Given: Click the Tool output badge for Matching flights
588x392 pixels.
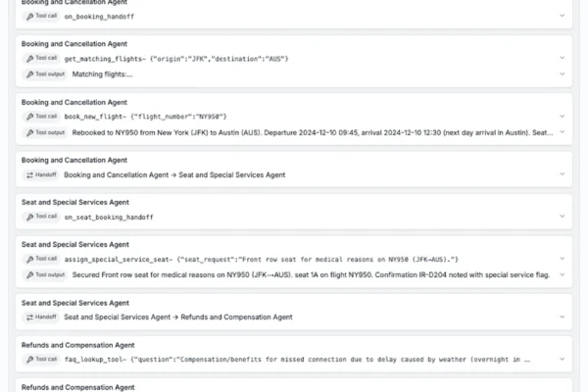Looking at the screenshot, I should click(44, 73).
